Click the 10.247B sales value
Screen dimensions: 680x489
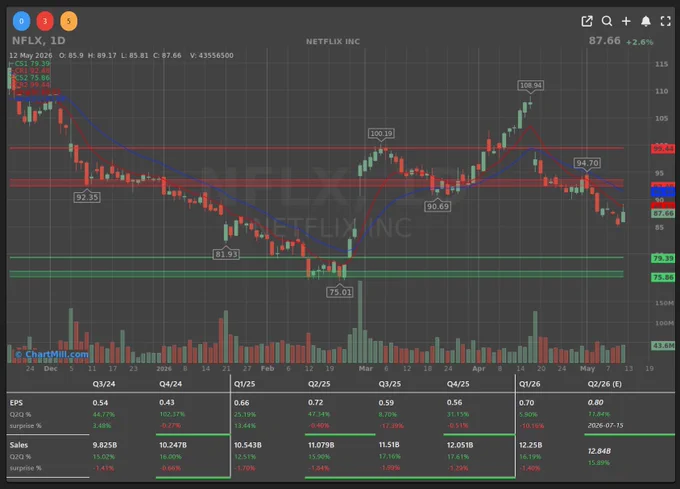pos(173,445)
